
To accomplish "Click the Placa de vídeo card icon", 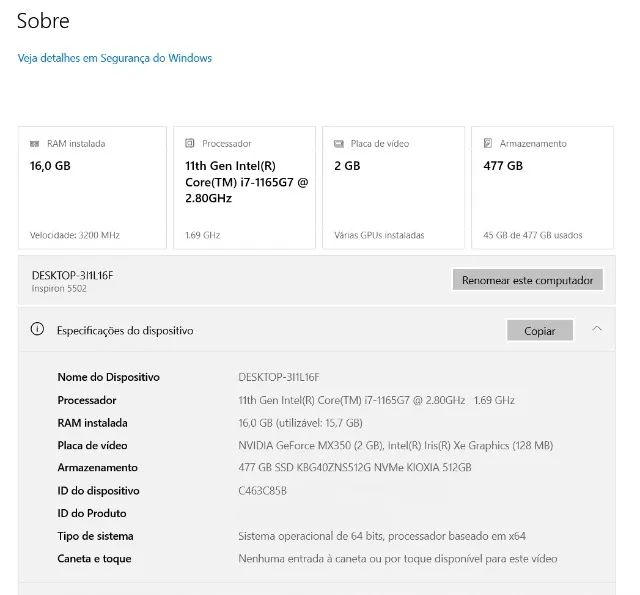I will pyautogui.click(x=339, y=144).
